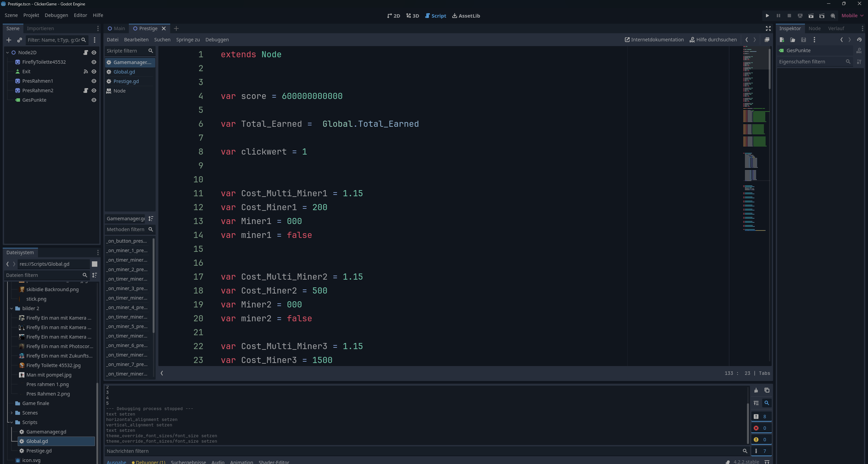Screen dimensions: 868x464
Task: Save the resource in the Inspector
Action: tap(804, 40)
